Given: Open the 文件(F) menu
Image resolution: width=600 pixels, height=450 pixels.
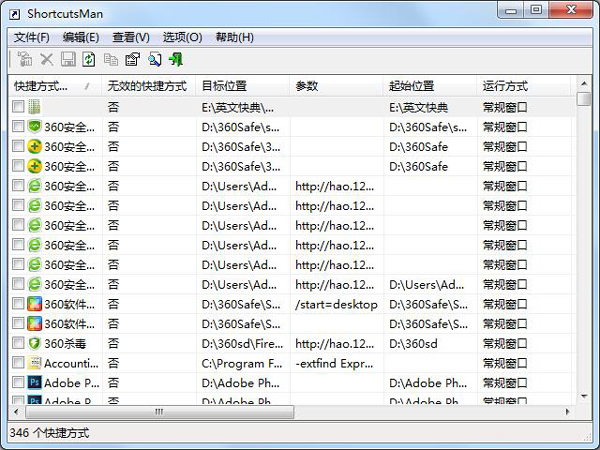Looking at the screenshot, I should [x=32, y=38].
